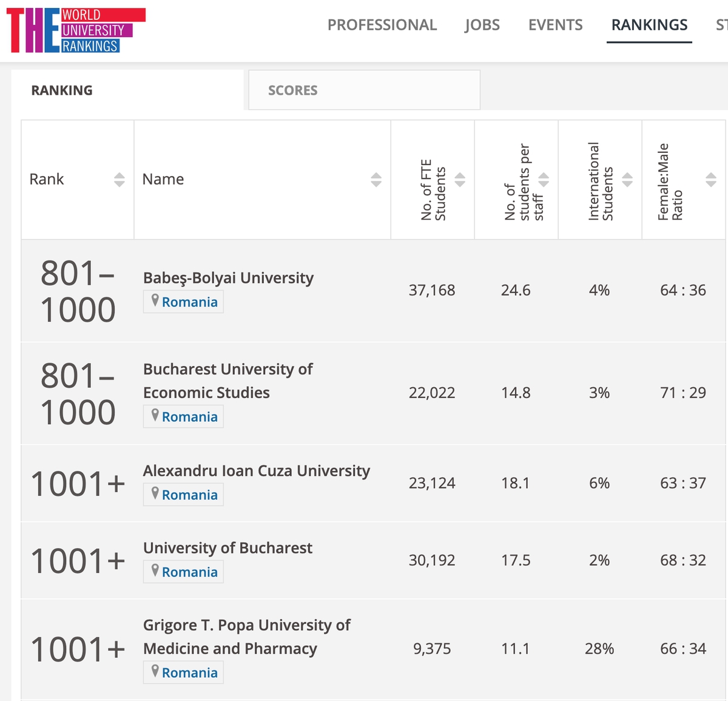The width and height of the screenshot is (728, 701).
Task: Select the 66 : 34 ratio value
Action: point(683,649)
